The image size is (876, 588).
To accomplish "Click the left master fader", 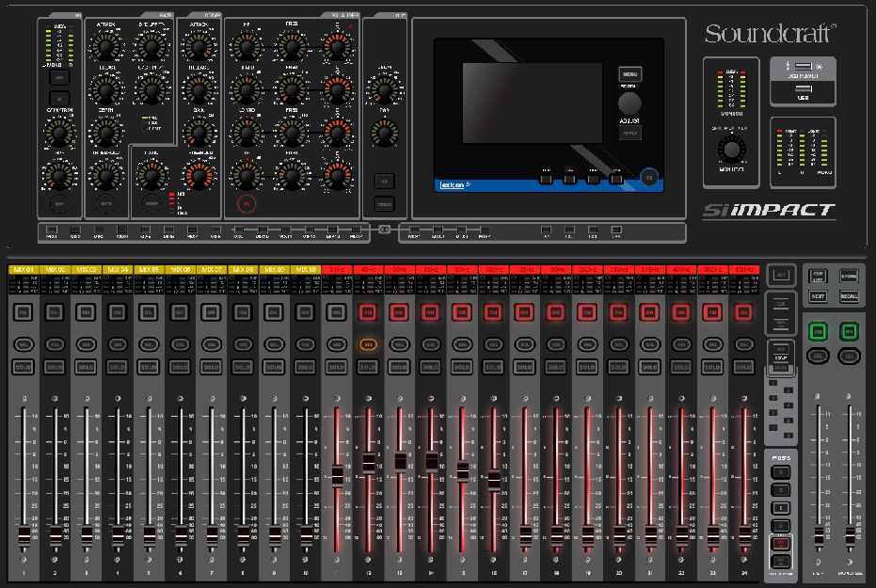I will tap(819, 536).
